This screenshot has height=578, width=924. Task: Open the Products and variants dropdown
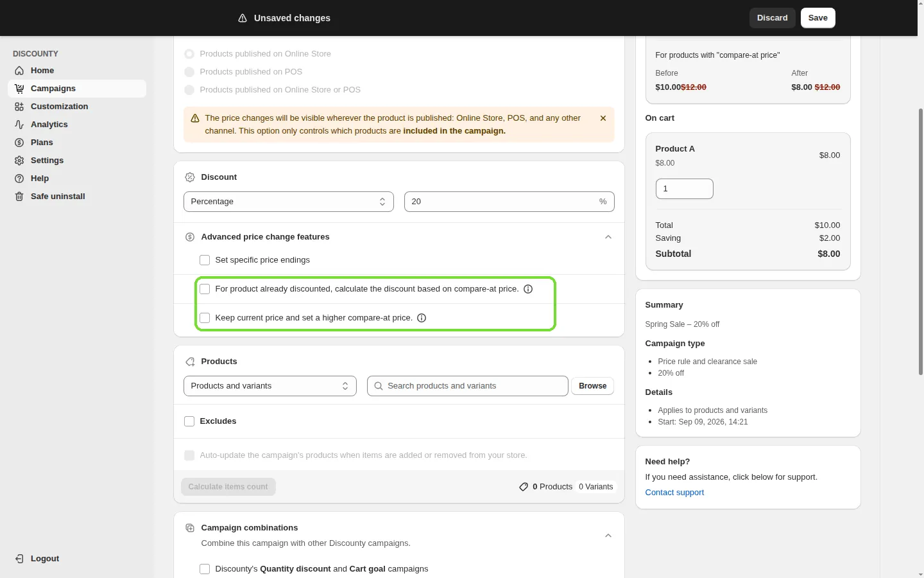[x=270, y=386]
